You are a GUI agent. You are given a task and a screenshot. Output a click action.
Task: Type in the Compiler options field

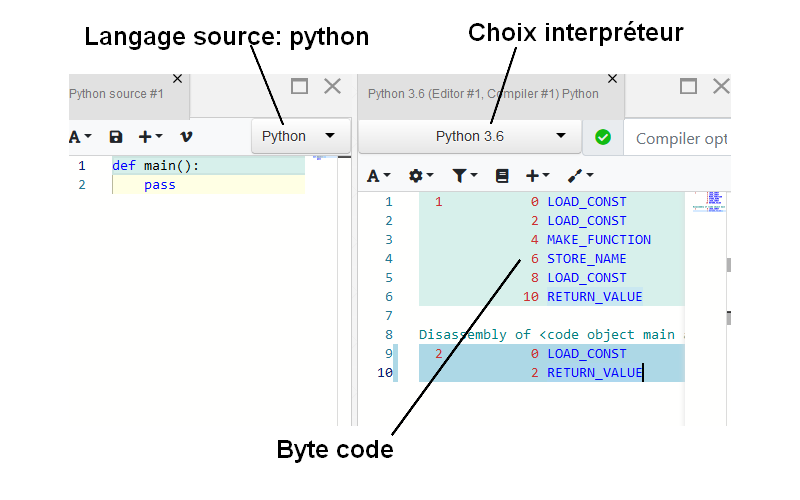point(680,138)
